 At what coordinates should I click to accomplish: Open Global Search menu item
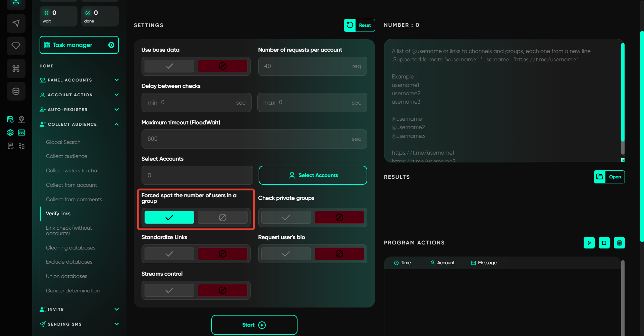[63, 142]
